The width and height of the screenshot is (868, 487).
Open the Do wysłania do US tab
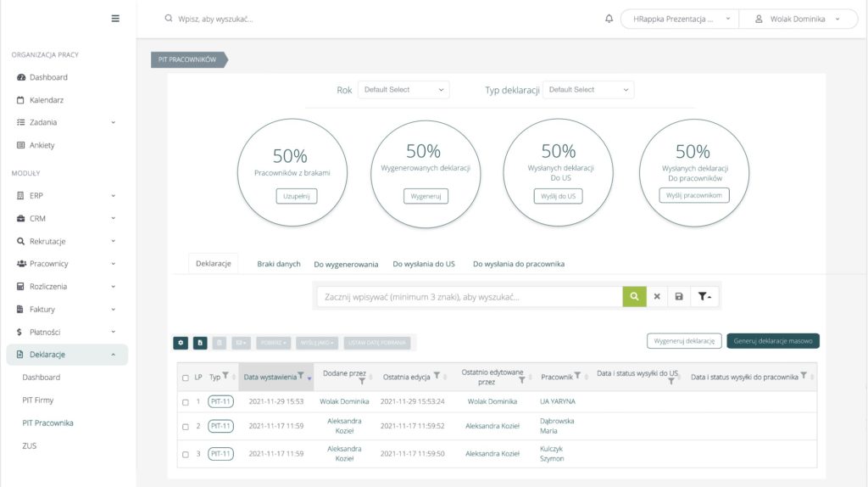coord(424,264)
